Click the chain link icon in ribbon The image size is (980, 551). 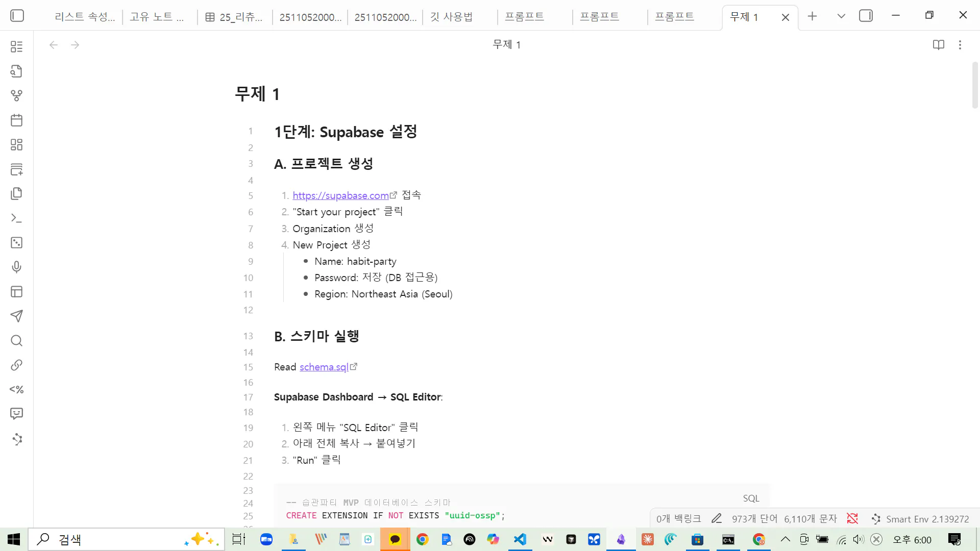click(x=16, y=365)
